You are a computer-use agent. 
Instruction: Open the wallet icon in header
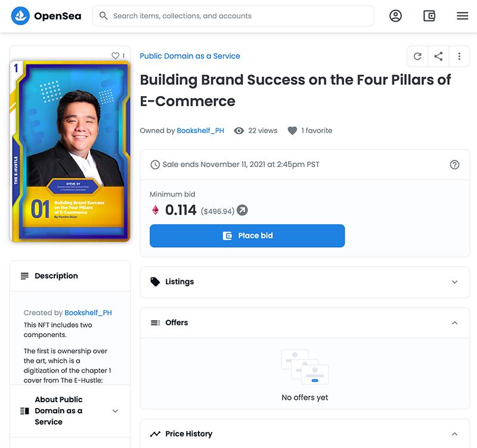[429, 16]
